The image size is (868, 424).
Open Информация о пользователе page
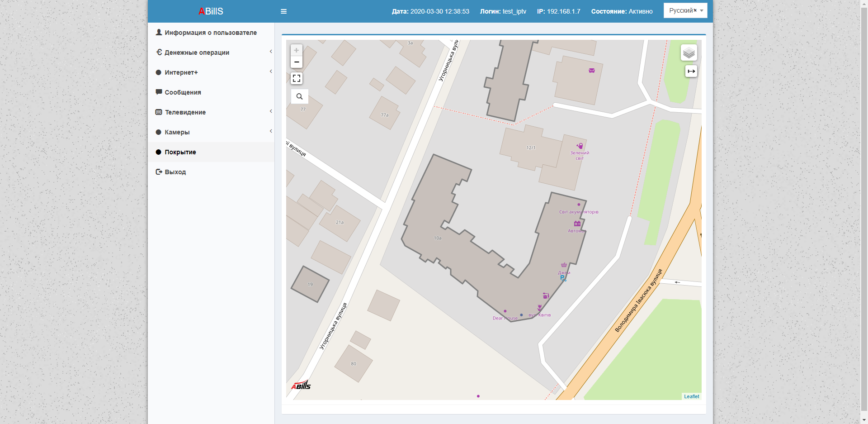[x=210, y=33]
